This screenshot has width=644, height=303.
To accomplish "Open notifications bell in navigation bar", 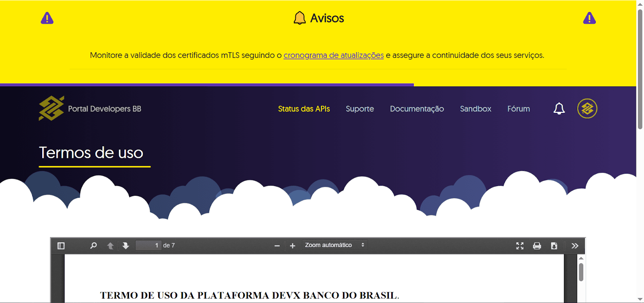I will tap(559, 109).
